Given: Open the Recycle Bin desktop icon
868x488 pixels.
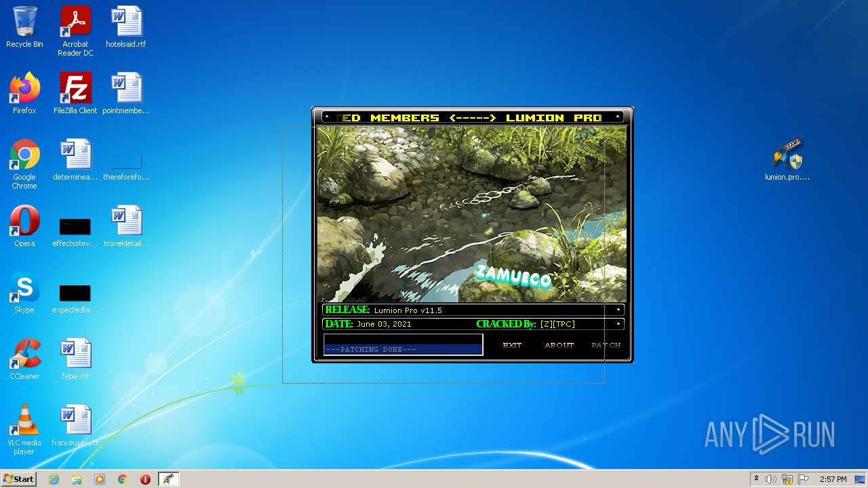Looking at the screenshot, I should point(24,27).
